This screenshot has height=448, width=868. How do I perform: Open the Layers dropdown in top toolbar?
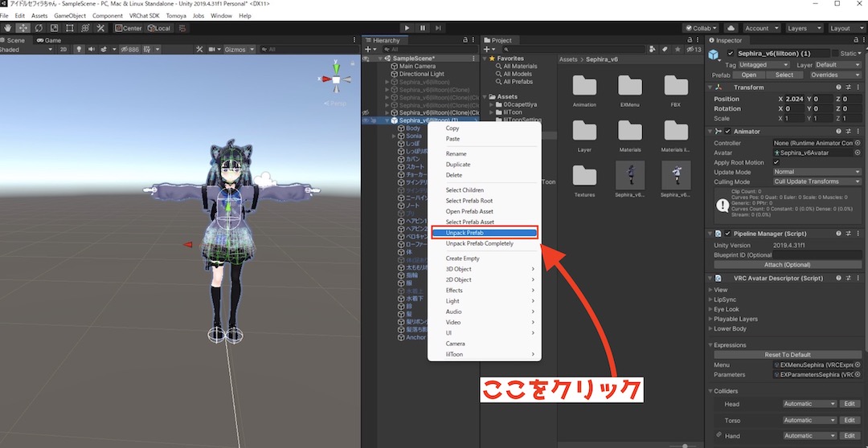click(x=805, y=28)
